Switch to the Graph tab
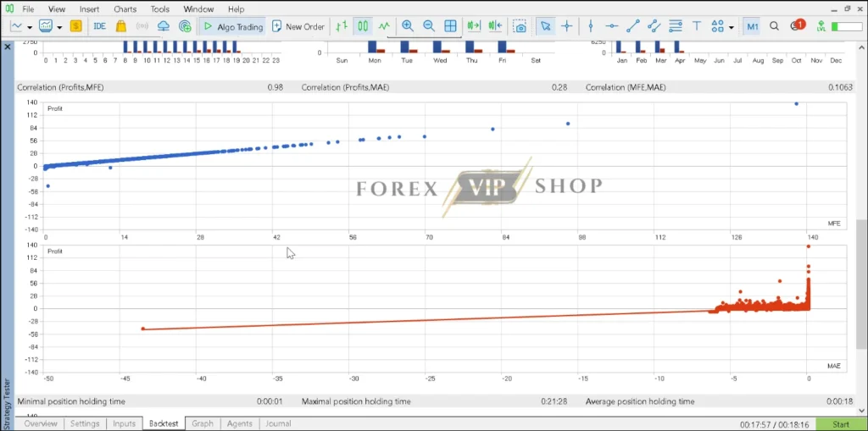Viewport: 868px width, 431px height. pyautogui.click(x=202, y=424)
